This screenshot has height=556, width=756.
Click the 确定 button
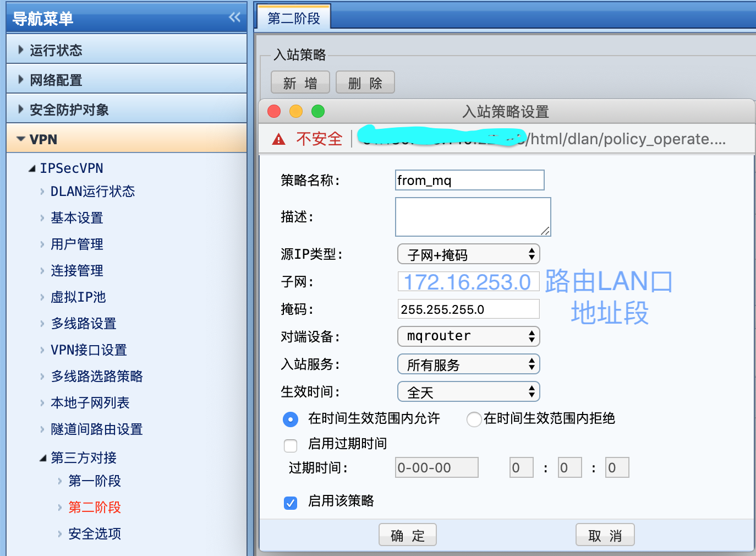(407, 535)
